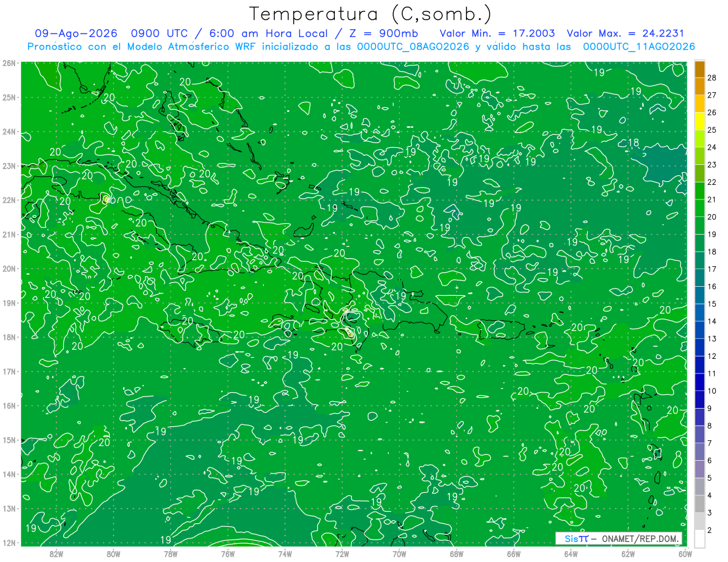728x562 pixels.
Task: Click the "6" label on the color scale
Action: (710, 461)
